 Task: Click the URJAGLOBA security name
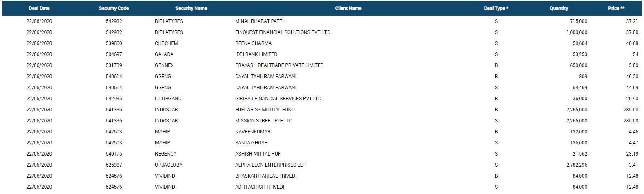(168, 165)
